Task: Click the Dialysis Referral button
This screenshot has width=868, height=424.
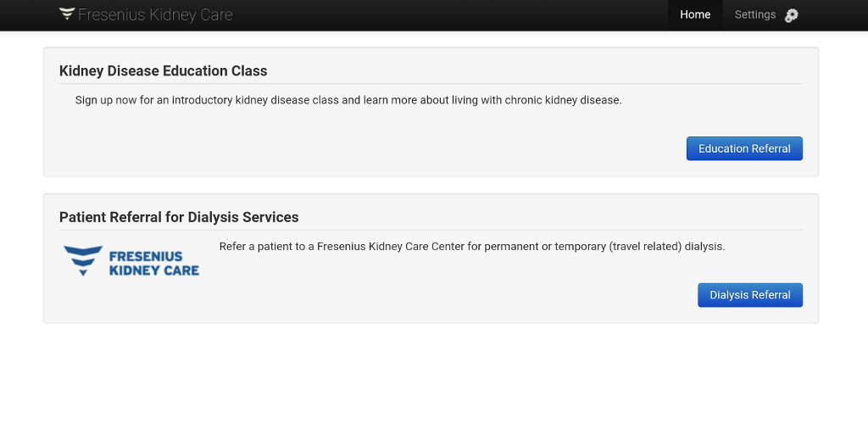Action: (749, 295)
